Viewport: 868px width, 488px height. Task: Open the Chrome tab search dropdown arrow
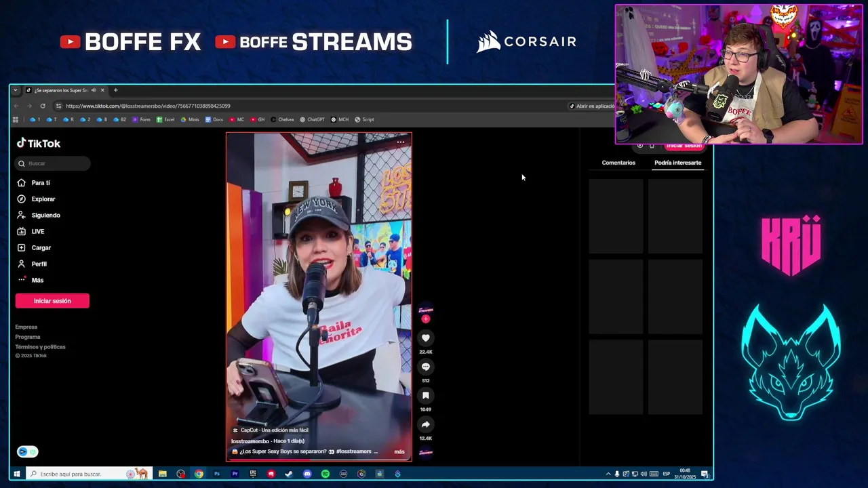coord(15,90)
